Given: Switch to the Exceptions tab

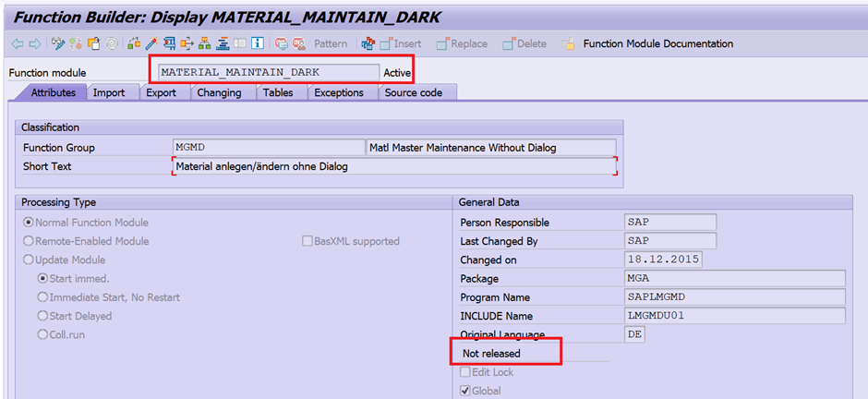Looking at the screenshot, I should (339, 92).
